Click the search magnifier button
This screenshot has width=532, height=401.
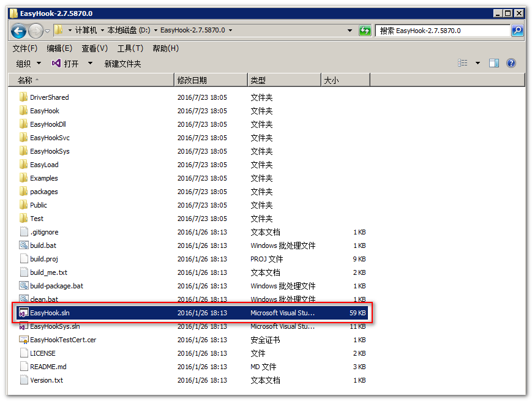[517, 31]
